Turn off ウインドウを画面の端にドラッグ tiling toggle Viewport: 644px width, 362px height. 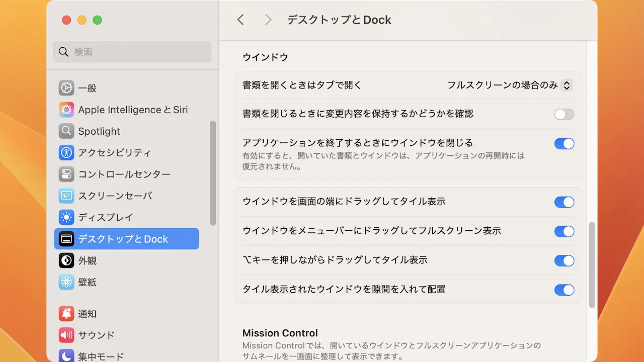[x=564, y=202]
